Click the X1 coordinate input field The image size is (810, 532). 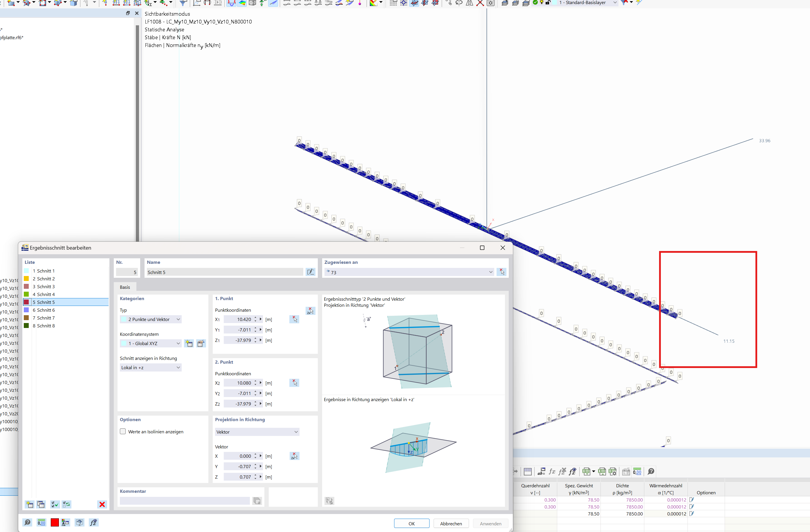click(239, 319)
